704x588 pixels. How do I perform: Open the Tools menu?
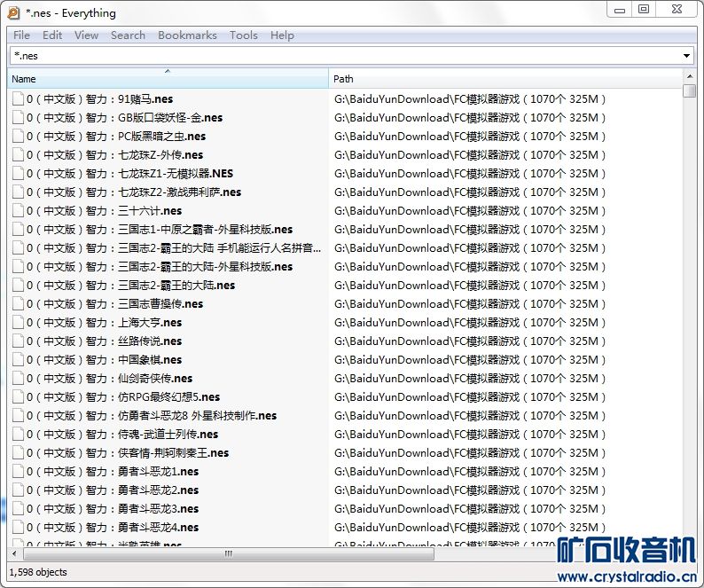(243, 35)
